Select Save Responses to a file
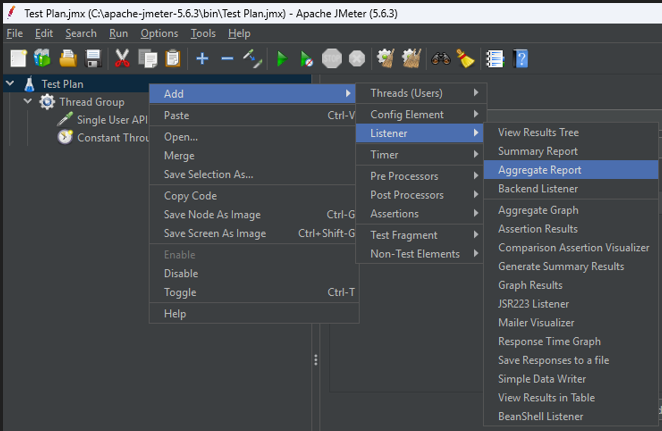Image resolution: width=662 pixels, height=431 pixels. coord(571,360)
